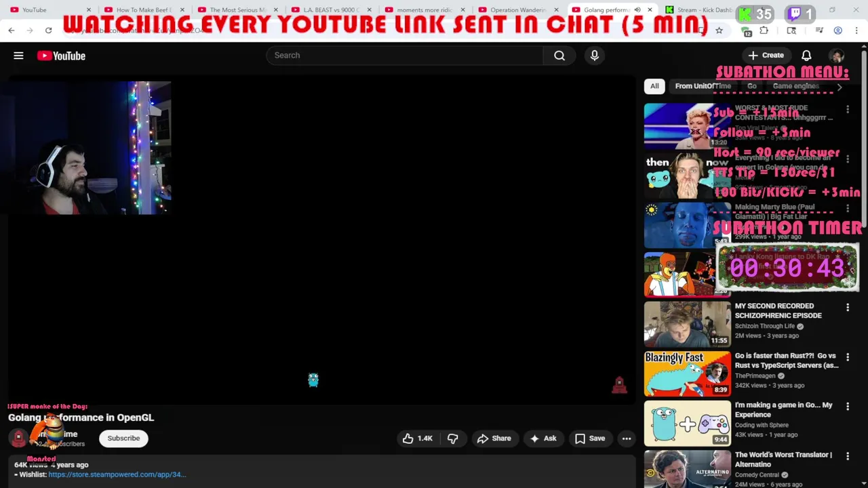Open the Go game development video thumbnail
This screenshot has width=868, height=488.
[x=687, y=423]
